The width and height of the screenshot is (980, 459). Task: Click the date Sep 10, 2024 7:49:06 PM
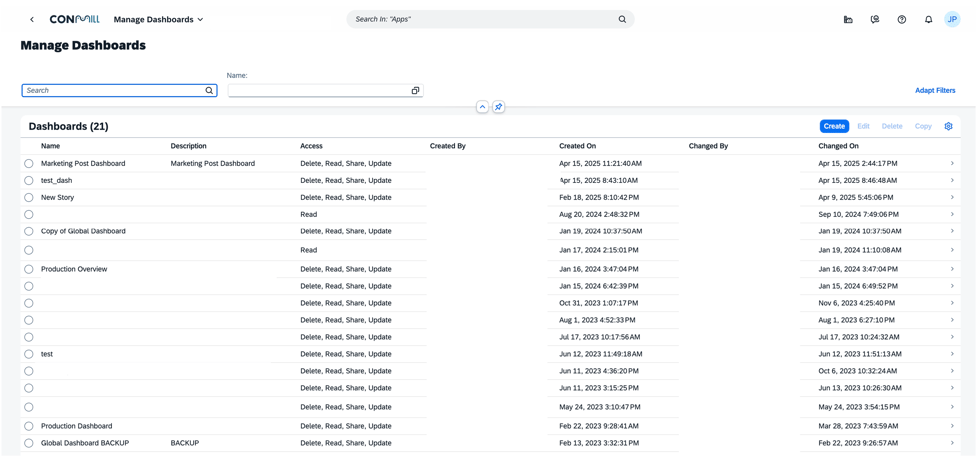click(858, 214)
